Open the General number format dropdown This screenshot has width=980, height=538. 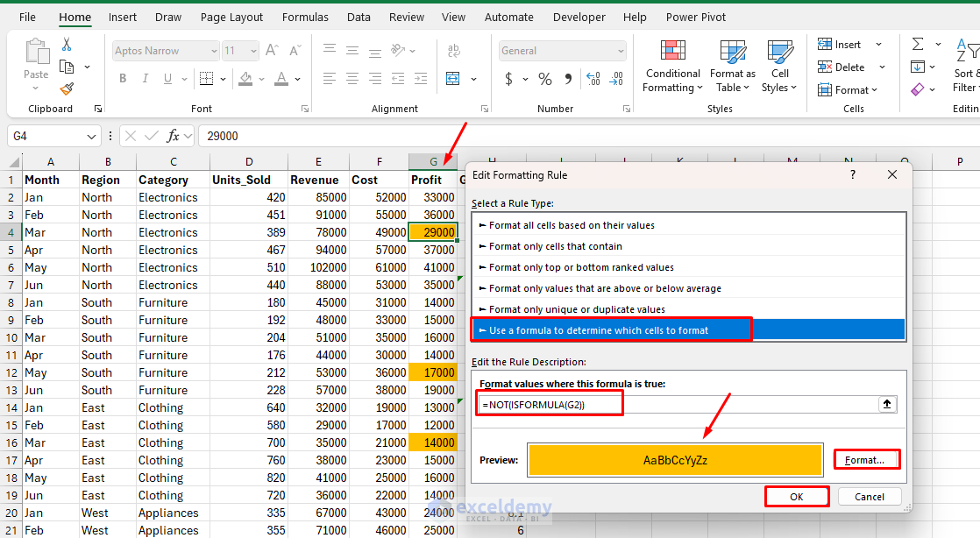coord(621,51)
